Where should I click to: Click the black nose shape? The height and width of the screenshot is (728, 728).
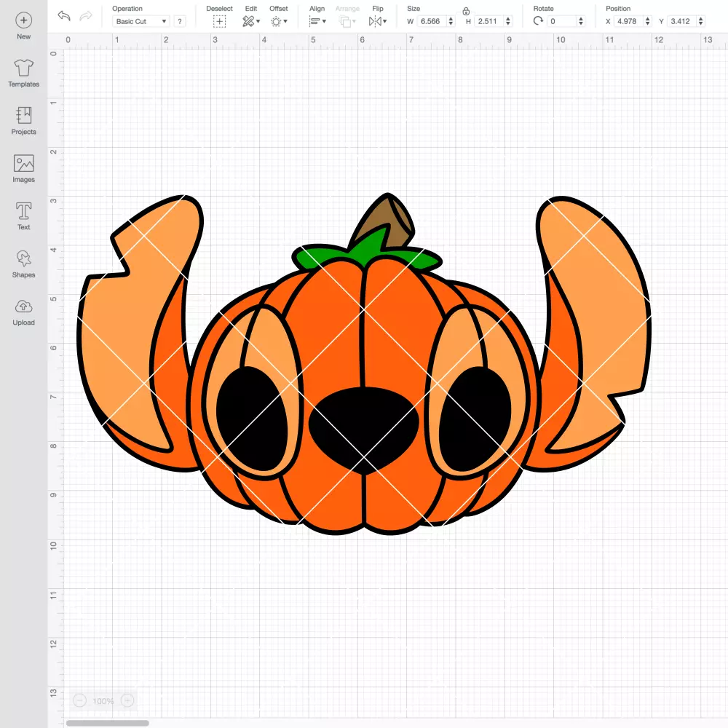pos(364,430)
